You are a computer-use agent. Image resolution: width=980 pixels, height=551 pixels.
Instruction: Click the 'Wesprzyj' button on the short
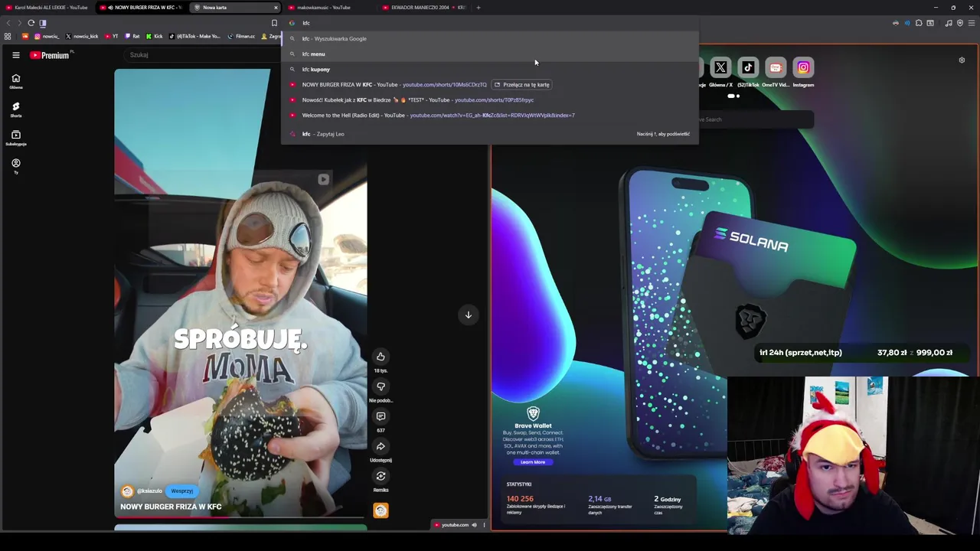[x=181, y=491]
